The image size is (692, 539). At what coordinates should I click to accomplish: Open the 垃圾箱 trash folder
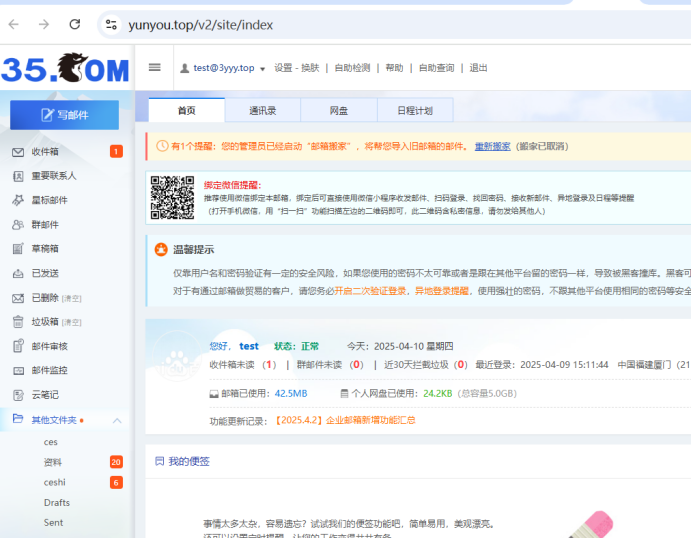[x=45, y=322]
